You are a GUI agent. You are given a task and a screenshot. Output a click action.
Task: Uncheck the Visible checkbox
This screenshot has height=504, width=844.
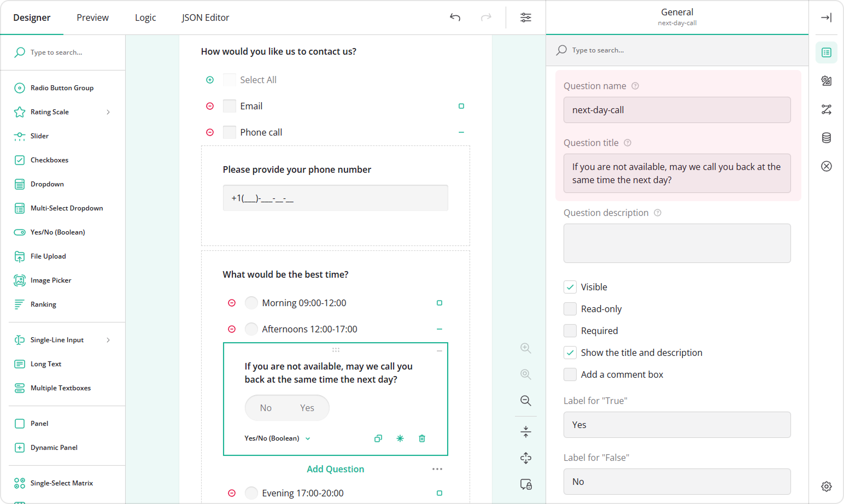pyautogui.click(x=570, y=286)
